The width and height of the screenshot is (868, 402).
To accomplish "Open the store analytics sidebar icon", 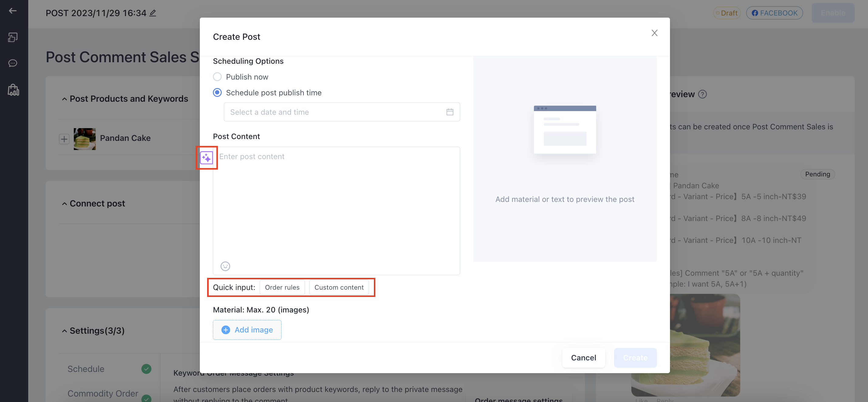I will 13,90.
